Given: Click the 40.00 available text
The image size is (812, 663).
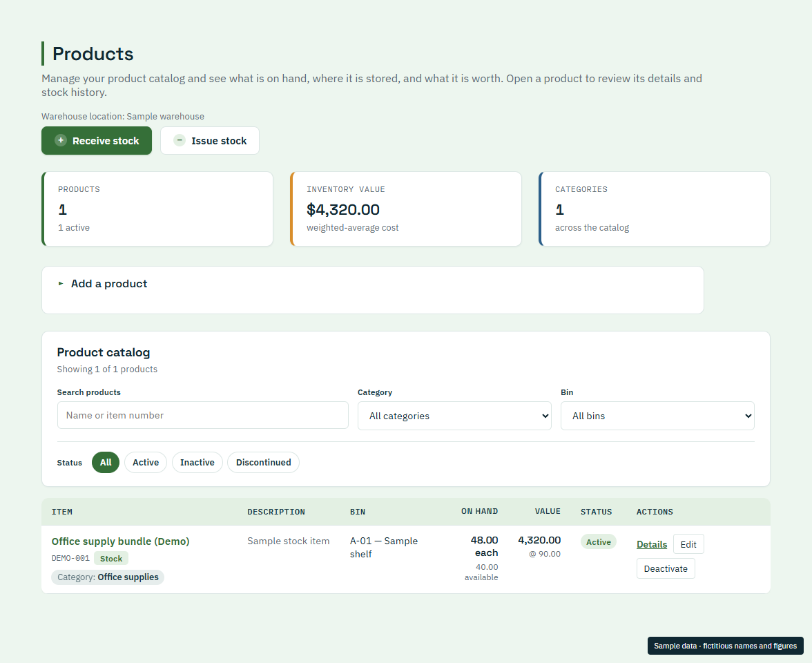Looking at the screenshot, I should 481,573.
